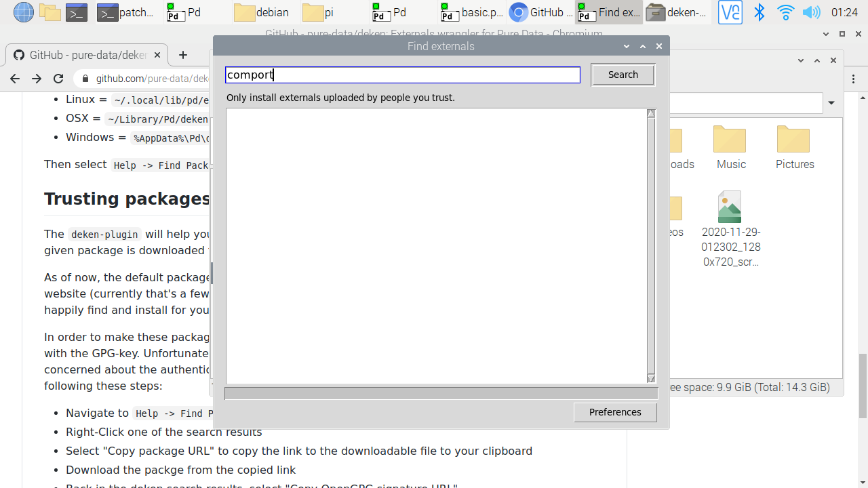Select the 2020-11-29 screenshot file

coord(730,230)
